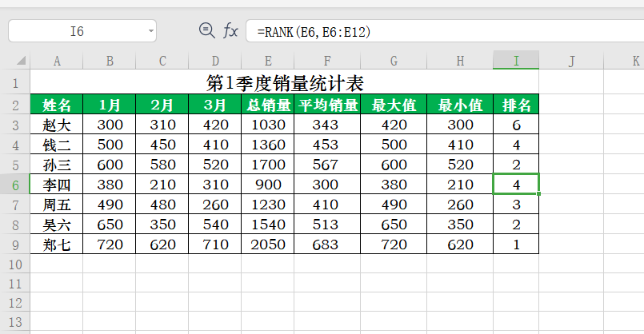The width and height of the screenshot is (644, 334).
Task: Select column A header
Action: point(57,62)
